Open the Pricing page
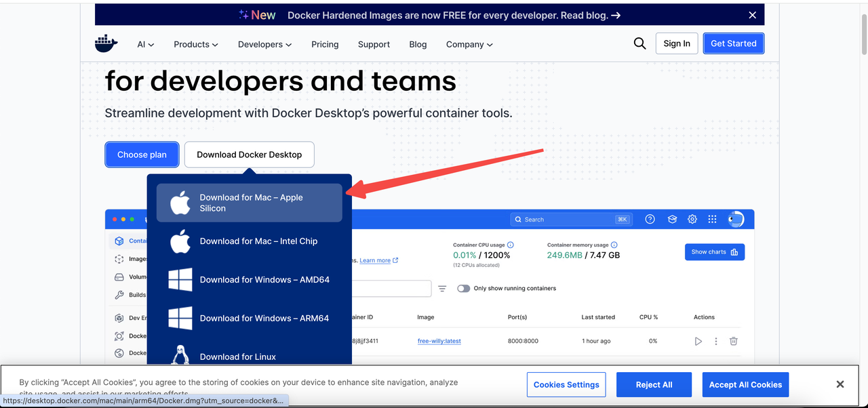This screenshot has height=408, width=868. pos(325,44)
